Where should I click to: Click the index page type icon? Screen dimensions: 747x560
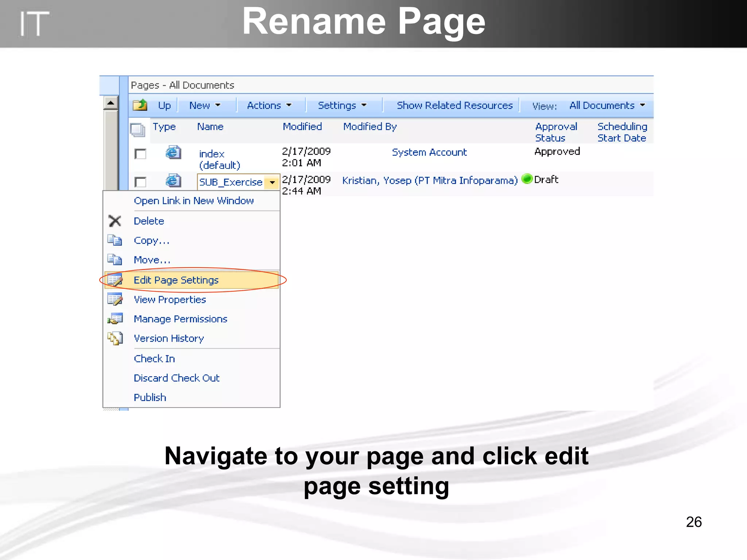173,152
